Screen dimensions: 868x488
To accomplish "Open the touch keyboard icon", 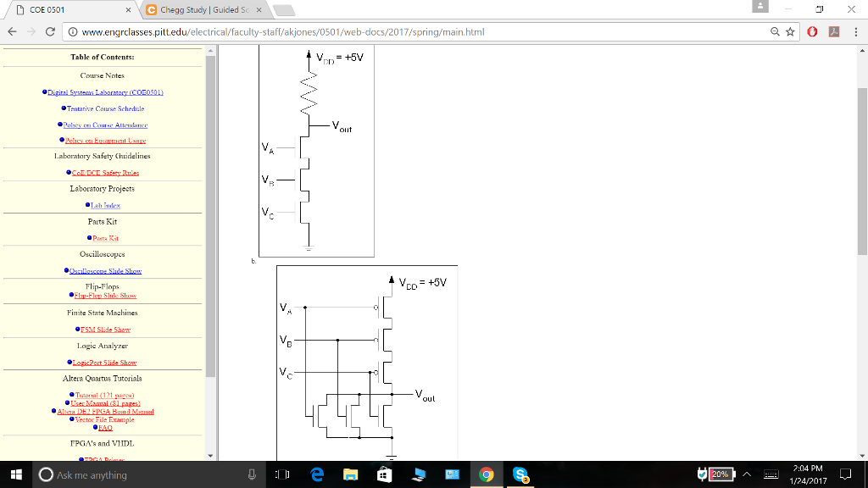I will (771, 474).
